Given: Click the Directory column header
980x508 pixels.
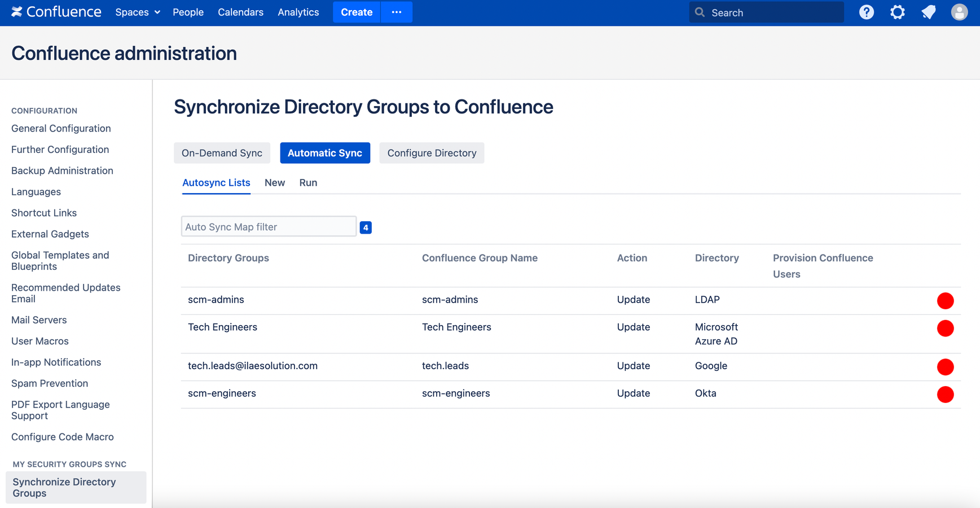Looking at the screenshot, I should click(717, 258).
